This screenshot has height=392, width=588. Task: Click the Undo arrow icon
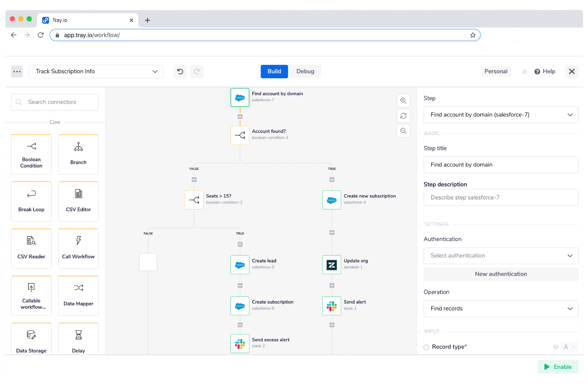[180, 71]
